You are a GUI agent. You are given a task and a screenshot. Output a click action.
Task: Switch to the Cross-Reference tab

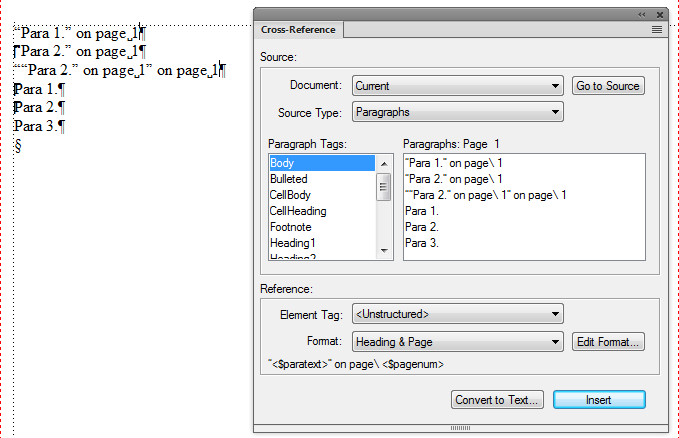298,30
